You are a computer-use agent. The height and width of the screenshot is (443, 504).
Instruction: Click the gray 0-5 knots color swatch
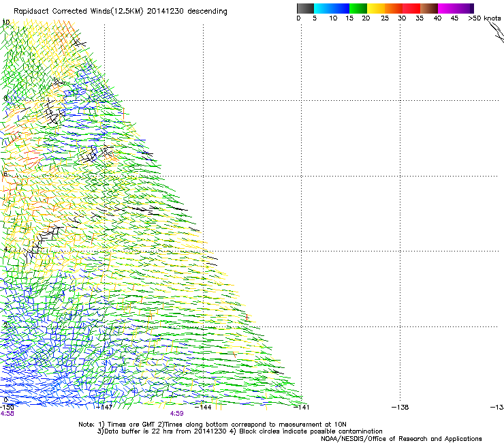click(305, 8)
